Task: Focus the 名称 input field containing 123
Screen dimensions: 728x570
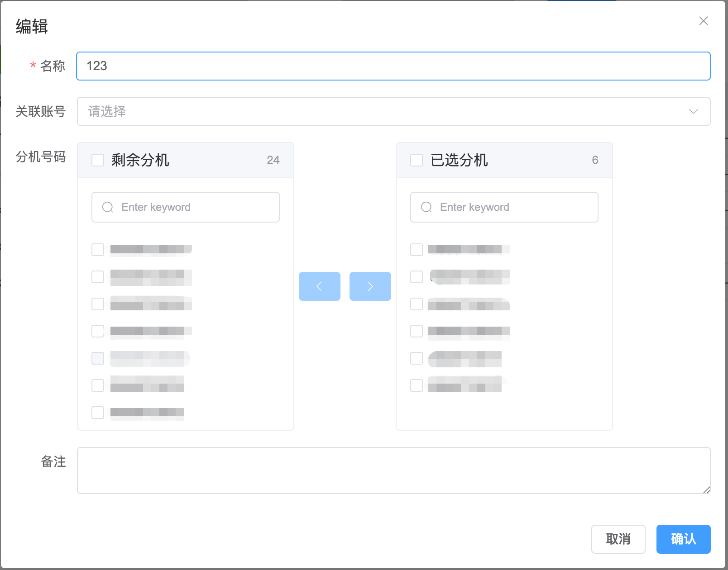Action: coord(393,66)
